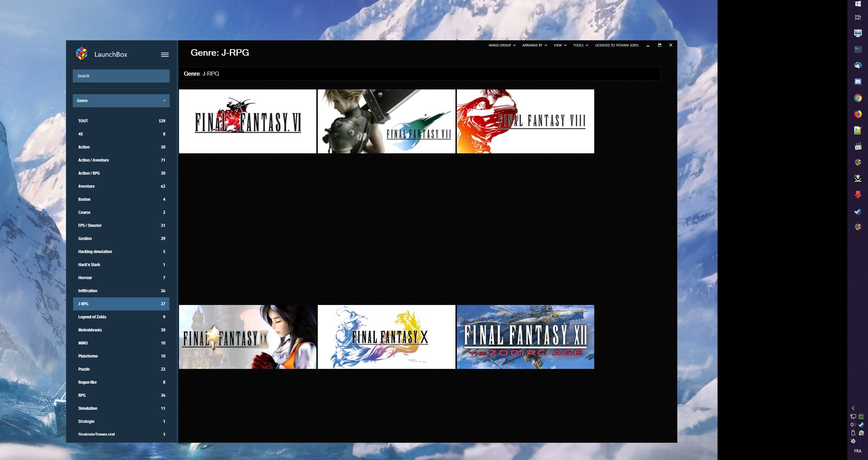
Task: Select the Baston genre
Action: point(121,199)
